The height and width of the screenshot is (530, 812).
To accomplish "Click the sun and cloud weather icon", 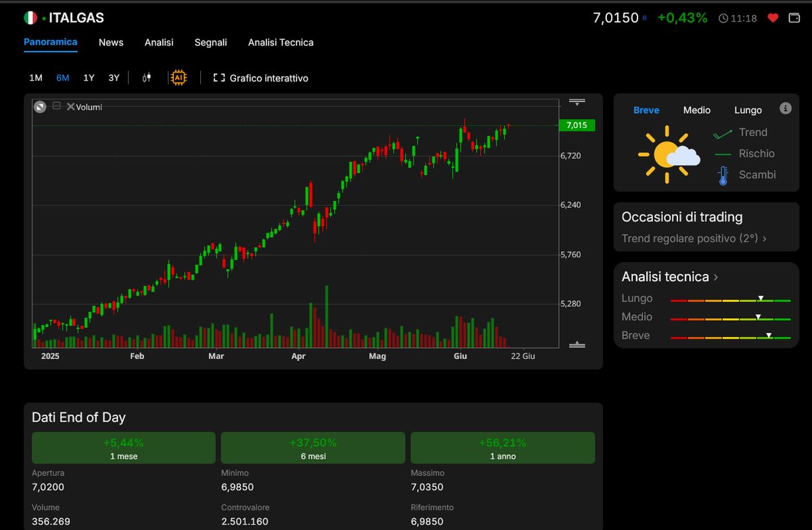I will click(669, 154).
